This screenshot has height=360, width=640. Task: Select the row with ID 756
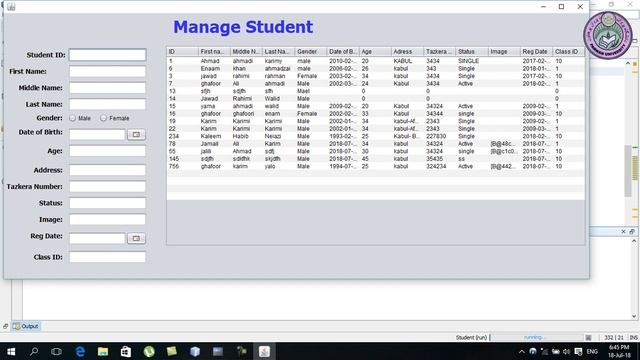[376, 167]
